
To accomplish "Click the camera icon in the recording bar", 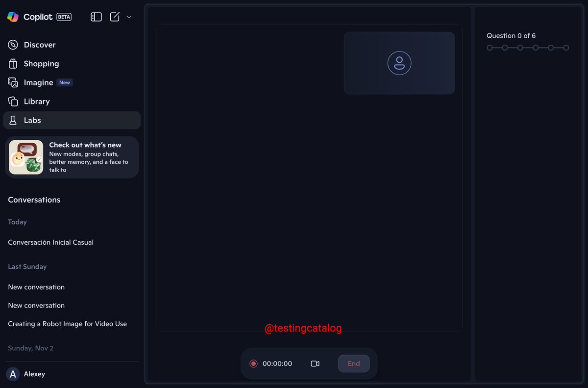I will click(x=315, y=363).
